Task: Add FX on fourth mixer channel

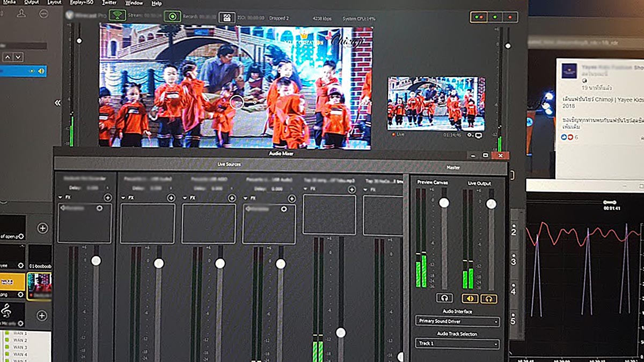Action: click(x=292, y=198)
